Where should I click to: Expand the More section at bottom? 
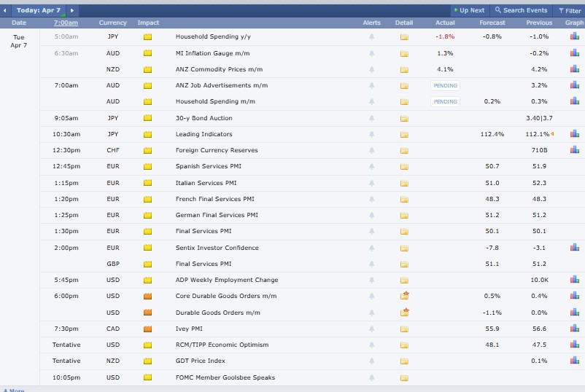coord(13,390)
